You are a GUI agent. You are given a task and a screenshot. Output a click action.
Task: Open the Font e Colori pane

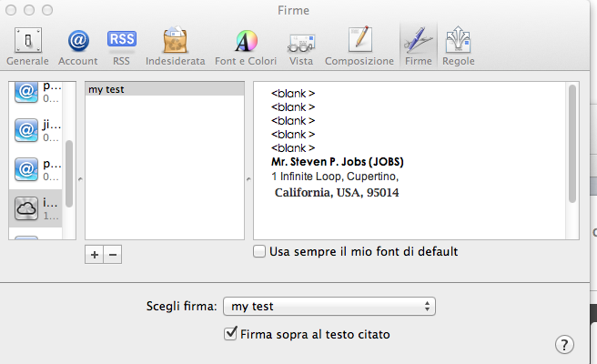click(246, 46)
